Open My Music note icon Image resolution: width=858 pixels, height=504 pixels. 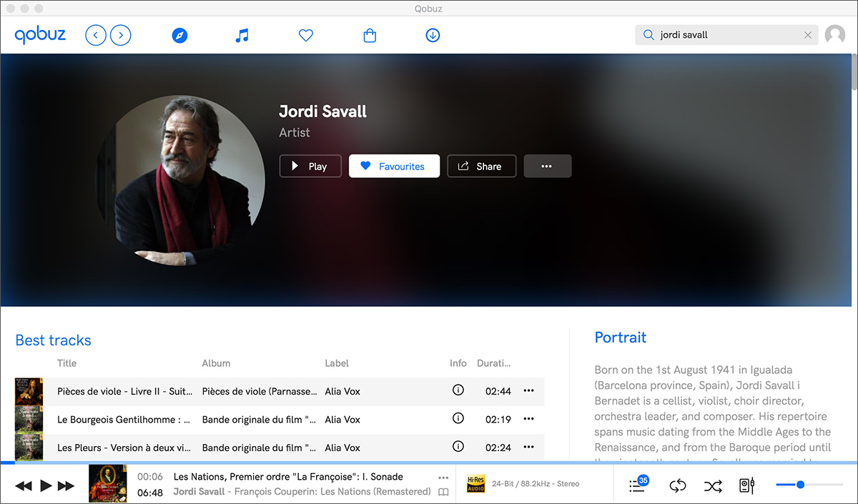[242, 35]
